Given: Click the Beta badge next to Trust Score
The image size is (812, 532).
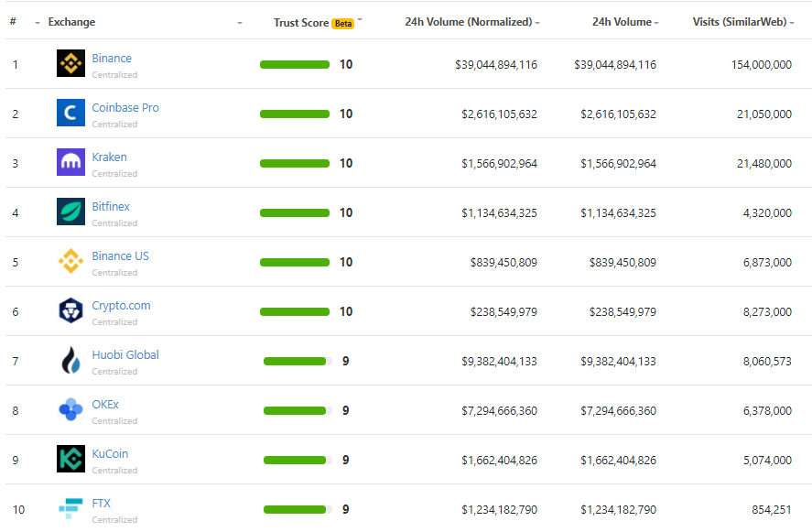Looking at the screenshot, I should (342, 23).
